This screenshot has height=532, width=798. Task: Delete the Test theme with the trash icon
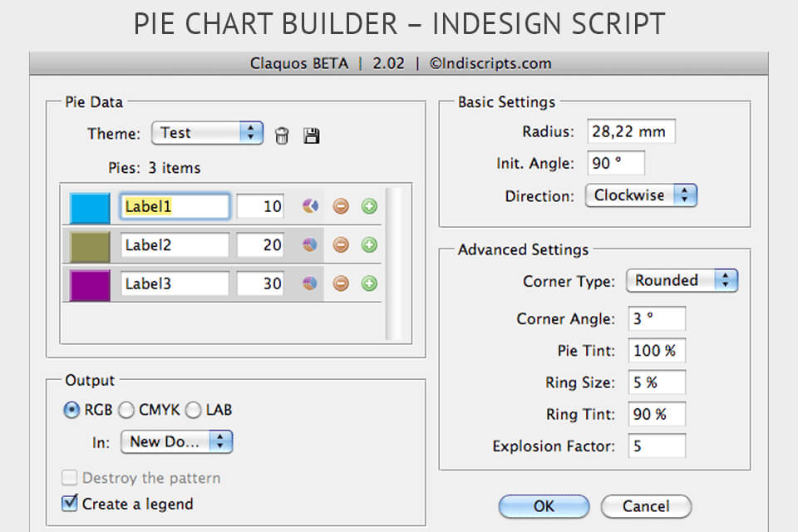coord(282,134)
